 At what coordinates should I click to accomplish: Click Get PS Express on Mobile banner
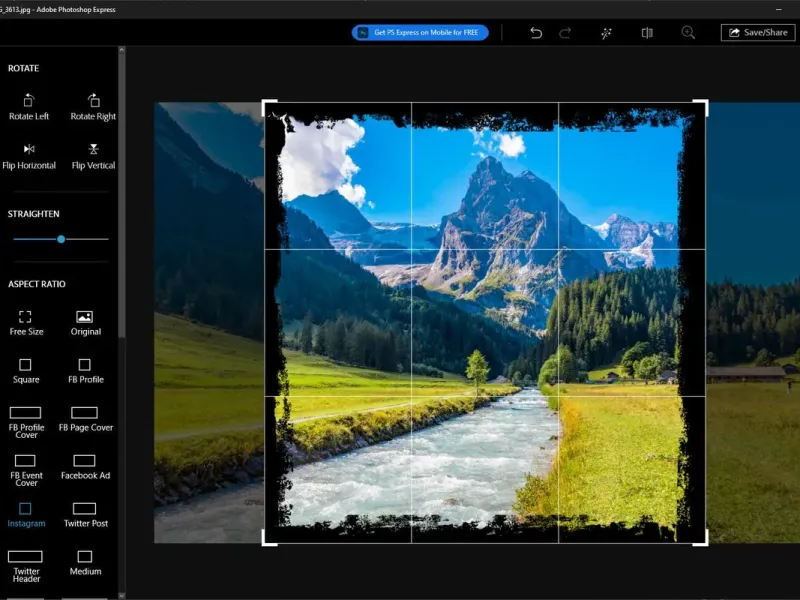tap(420, 32)
